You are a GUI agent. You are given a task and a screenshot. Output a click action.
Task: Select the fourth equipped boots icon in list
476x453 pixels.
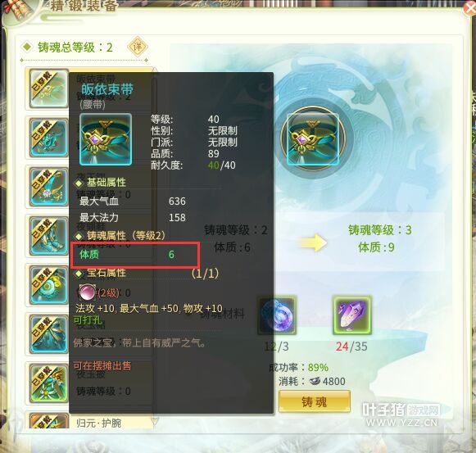tap(48, 236)
